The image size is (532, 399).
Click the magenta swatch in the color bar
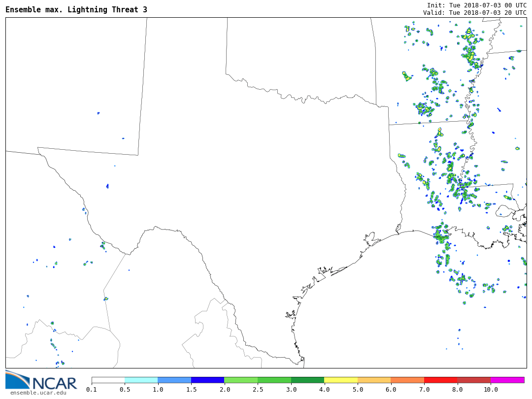click(x=507, y=380)
